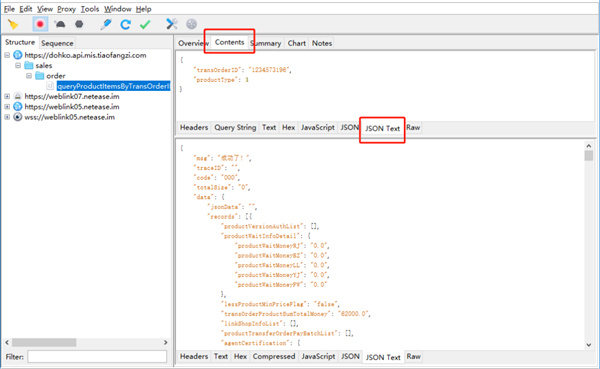Open the Tools menu
The height and width of the screenshot is (369, 600).
90,9
